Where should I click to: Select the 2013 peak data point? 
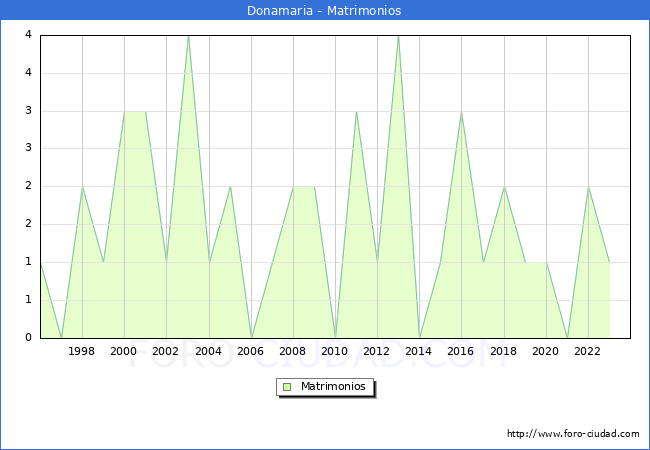coord(398,36)
